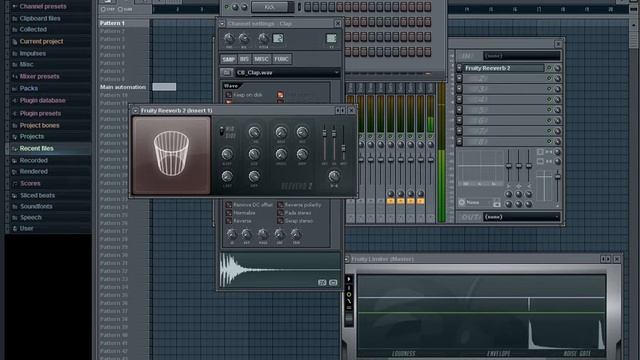Screen dimensions: 640x360
Task: Select the Main automation pattern row
Action: (123, 87)
